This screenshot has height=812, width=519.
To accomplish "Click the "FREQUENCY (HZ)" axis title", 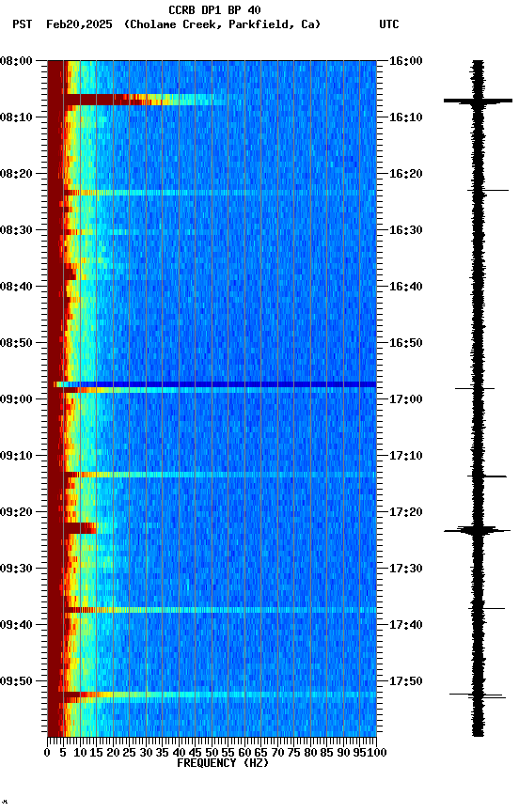I will coord(223,763).
